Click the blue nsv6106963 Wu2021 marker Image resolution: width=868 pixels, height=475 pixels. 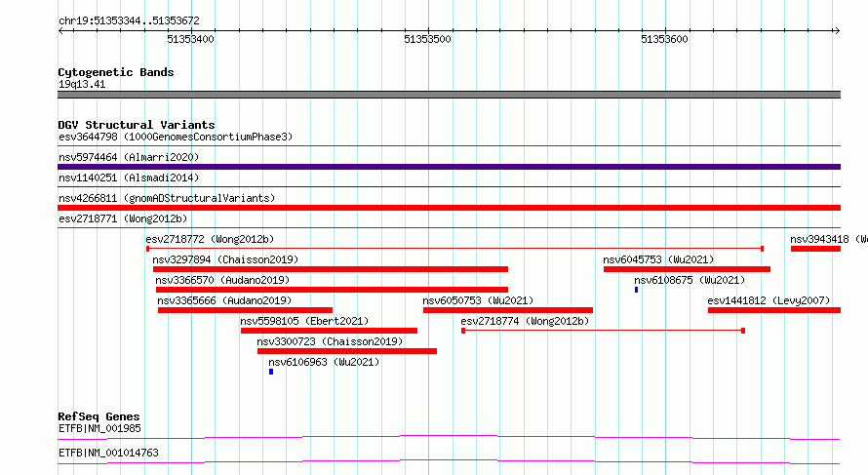[x=271, y=372]
